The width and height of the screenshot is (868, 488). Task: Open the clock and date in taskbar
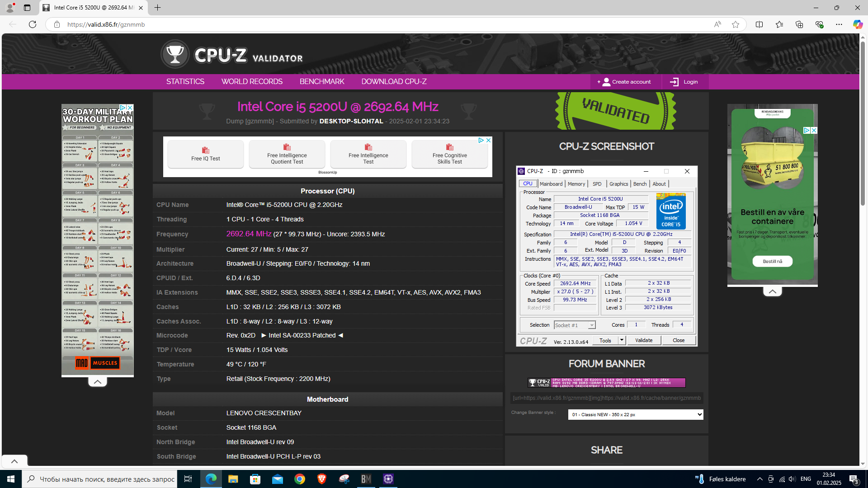829,479
